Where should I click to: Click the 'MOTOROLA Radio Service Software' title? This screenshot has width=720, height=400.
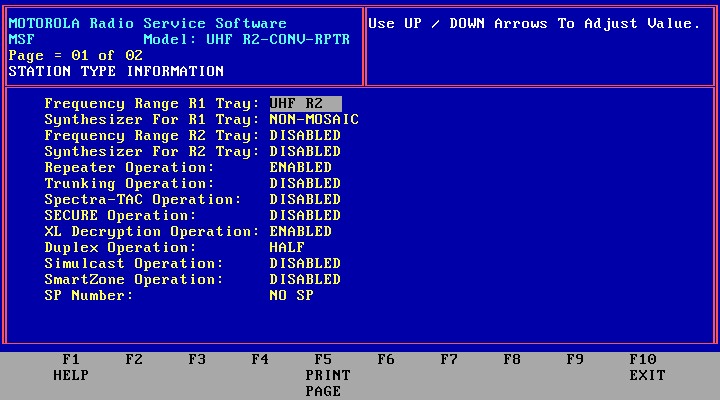148,23
